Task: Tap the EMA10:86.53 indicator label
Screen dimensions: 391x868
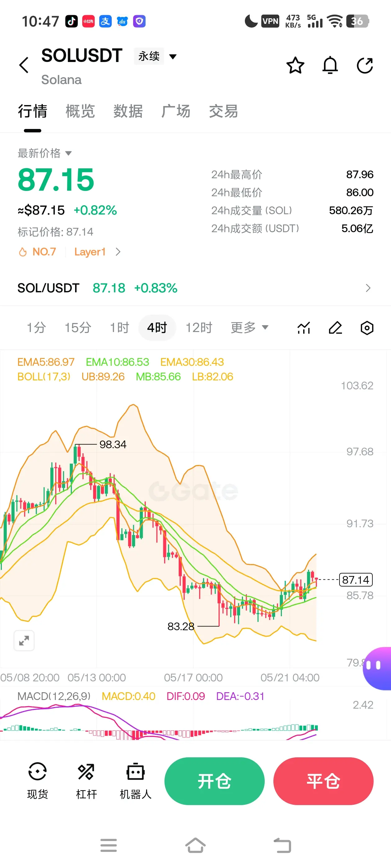Action: click(x=117, y=362)
